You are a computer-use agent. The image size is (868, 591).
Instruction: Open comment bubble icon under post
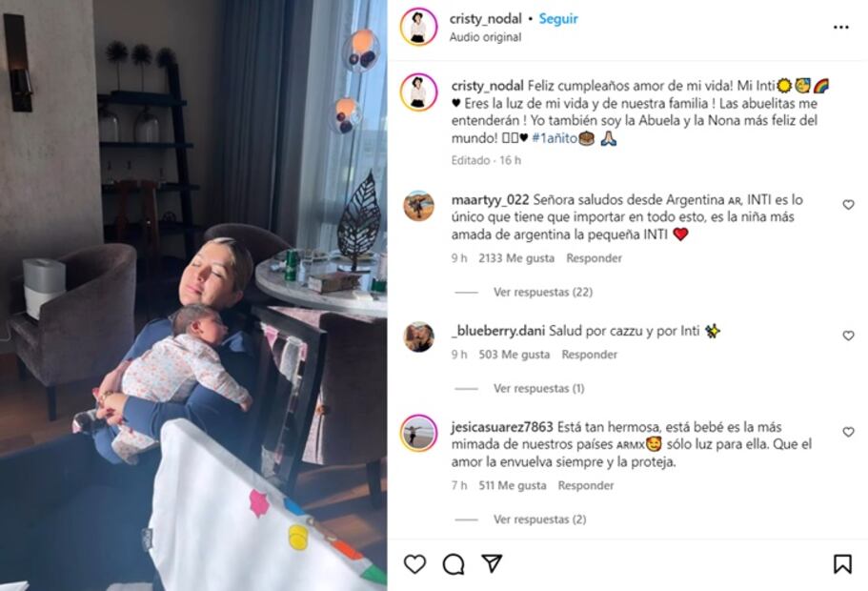coord(454,564)
